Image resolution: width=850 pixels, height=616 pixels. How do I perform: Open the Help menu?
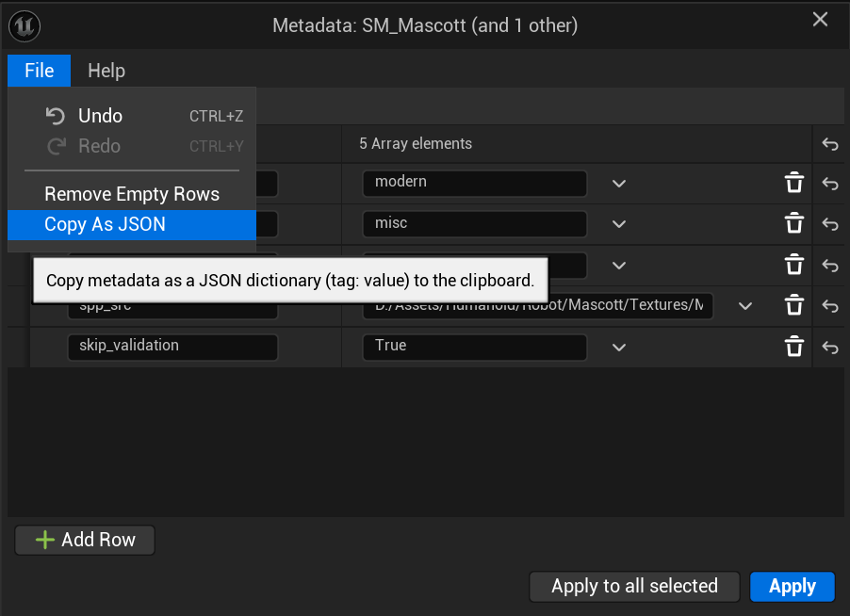pos(106,70)
